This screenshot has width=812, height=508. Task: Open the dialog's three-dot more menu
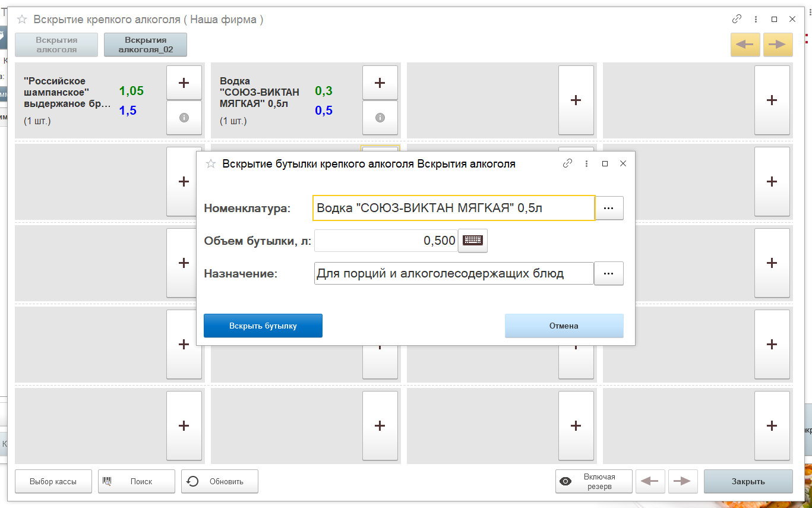coord(586,163)
